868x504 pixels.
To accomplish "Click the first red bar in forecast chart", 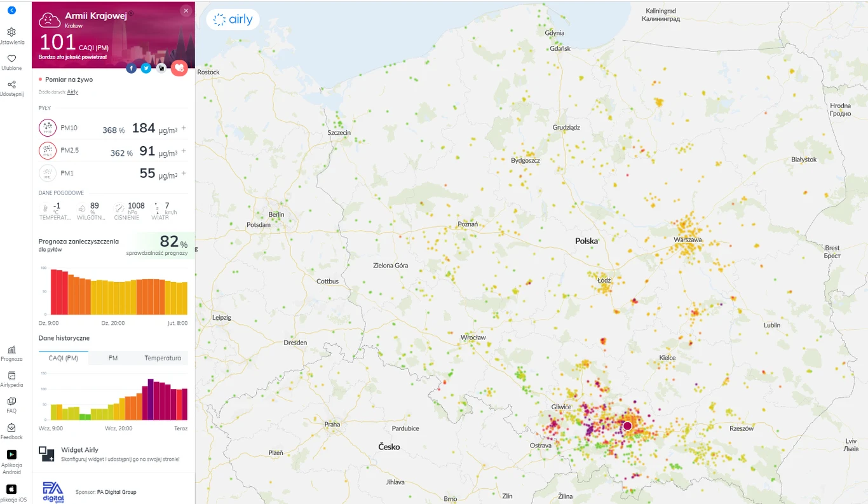I will 54,292.
